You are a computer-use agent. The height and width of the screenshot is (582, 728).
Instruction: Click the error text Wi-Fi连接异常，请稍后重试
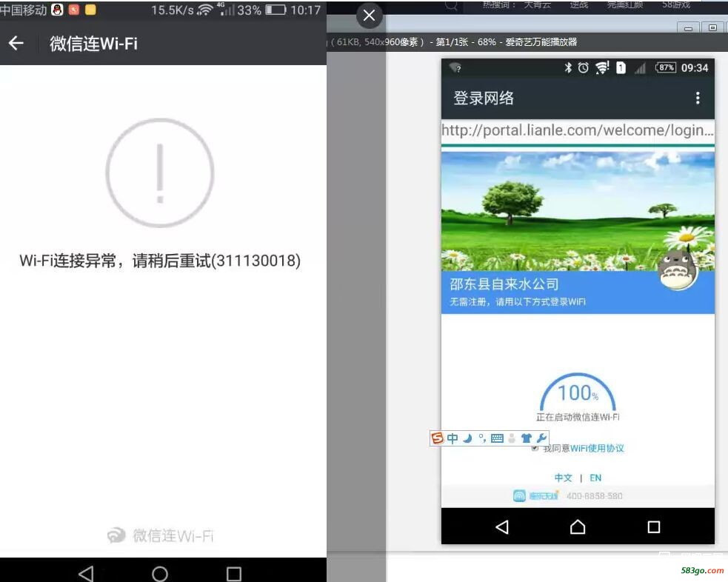coord(160,261)
